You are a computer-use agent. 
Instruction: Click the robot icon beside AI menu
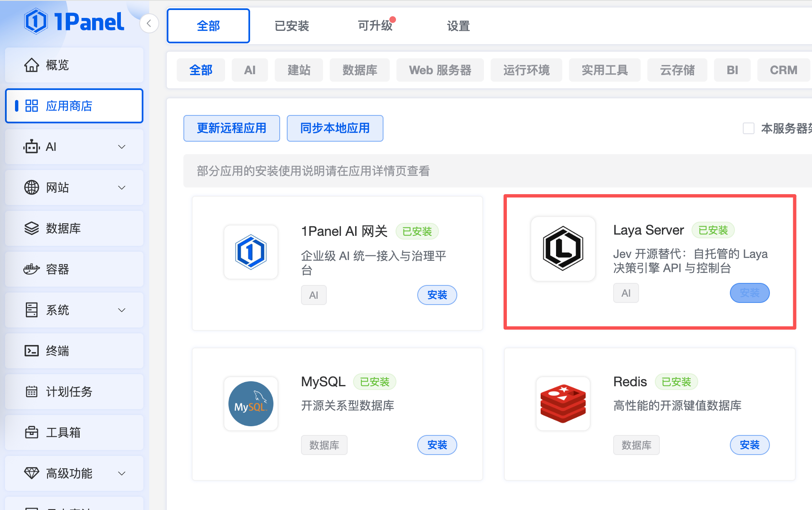[x=32, y=147]
